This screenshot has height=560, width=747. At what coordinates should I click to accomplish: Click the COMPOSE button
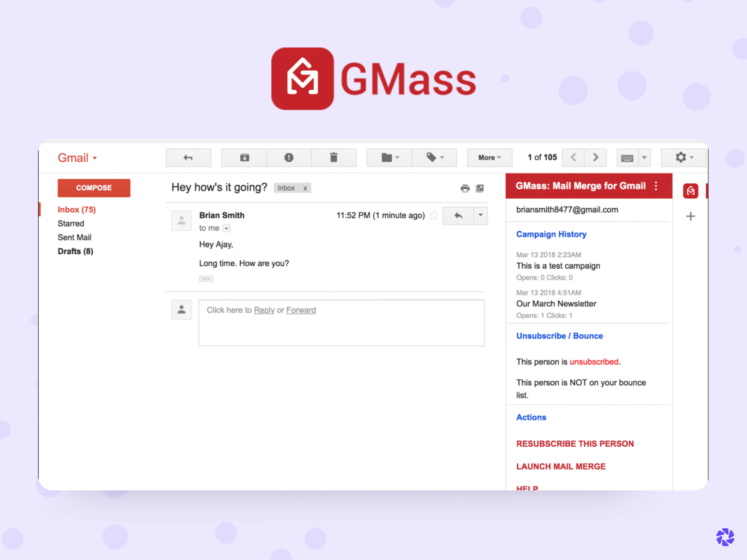tap(94, 188)
